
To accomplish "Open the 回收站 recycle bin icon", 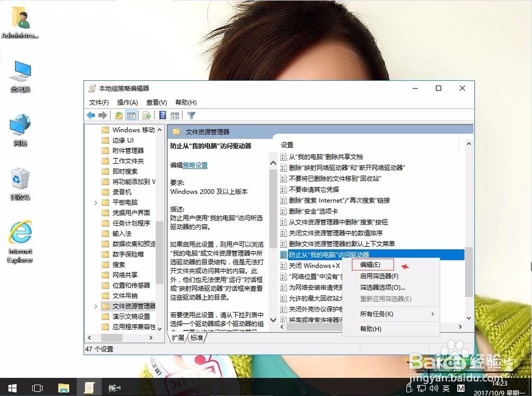I will 20,184.
